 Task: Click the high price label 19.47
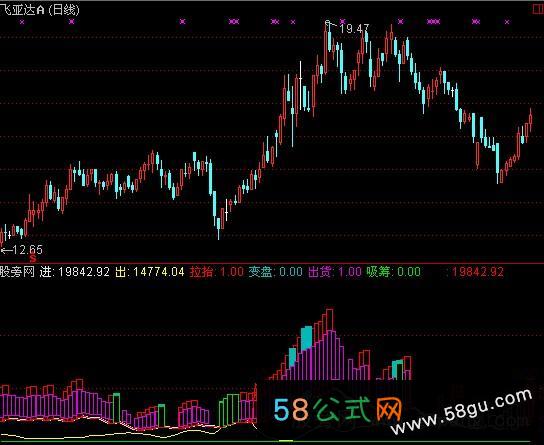pyautogui.click(x=355, y=29)
